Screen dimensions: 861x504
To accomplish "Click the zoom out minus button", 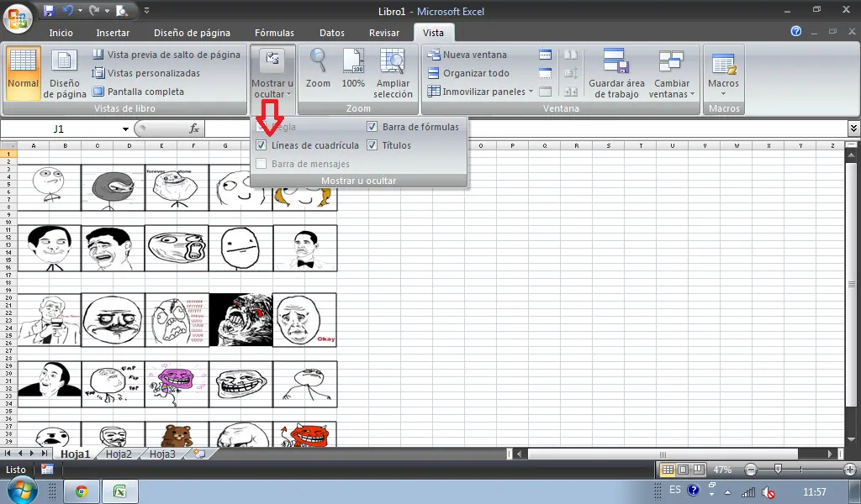I will click(751, 470).
